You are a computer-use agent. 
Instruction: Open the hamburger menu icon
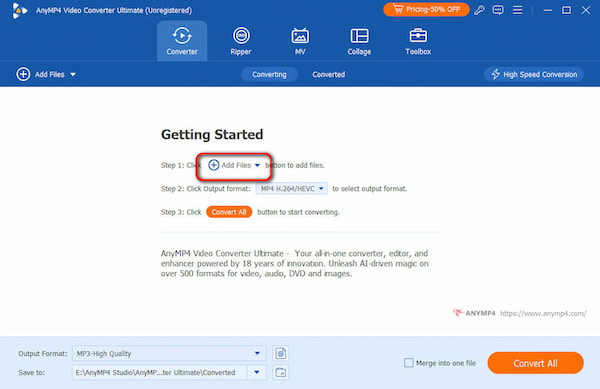517,10
